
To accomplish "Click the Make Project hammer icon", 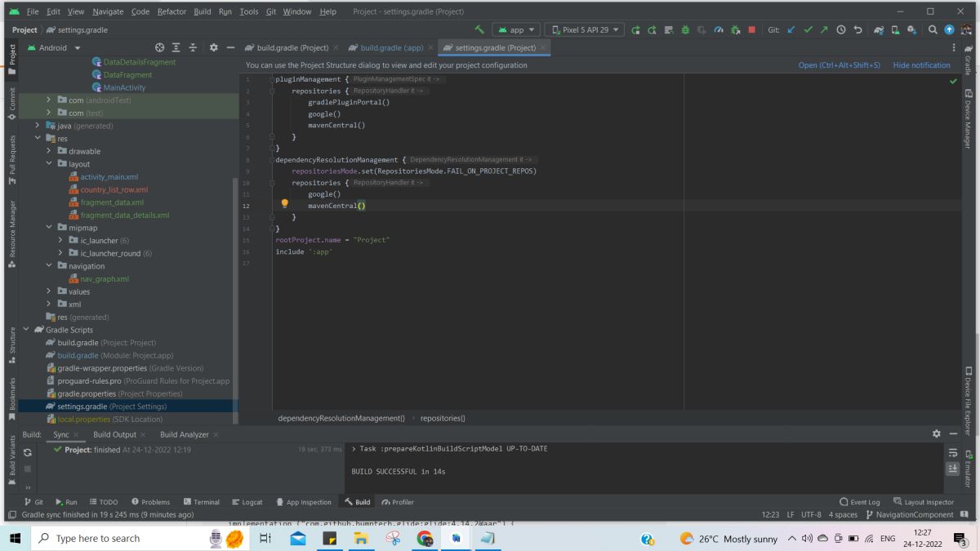I will 479,29.
